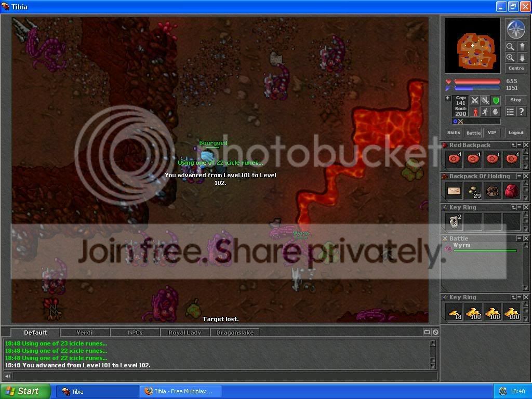Select the skull item with count 2

[454, 222]
